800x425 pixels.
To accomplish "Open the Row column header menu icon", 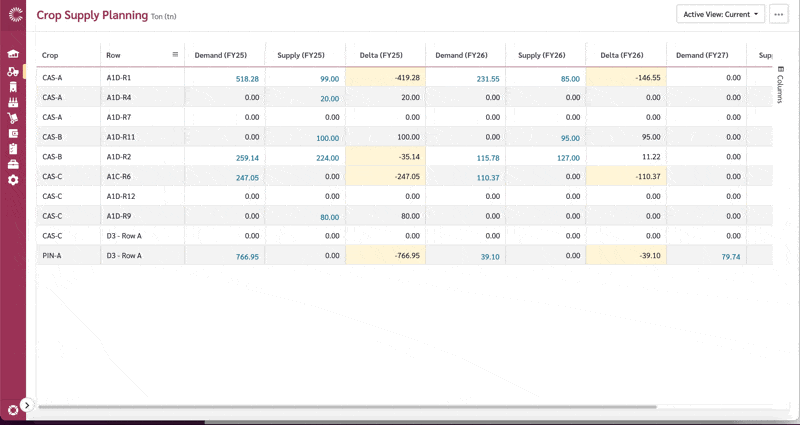I will [175, 55].
